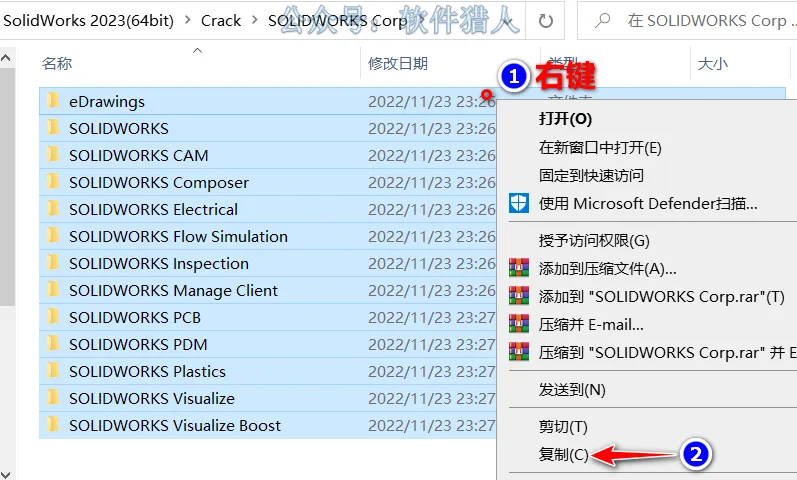Select the SOLIDWORKS Inspection folder name

[x=159, y=263]
